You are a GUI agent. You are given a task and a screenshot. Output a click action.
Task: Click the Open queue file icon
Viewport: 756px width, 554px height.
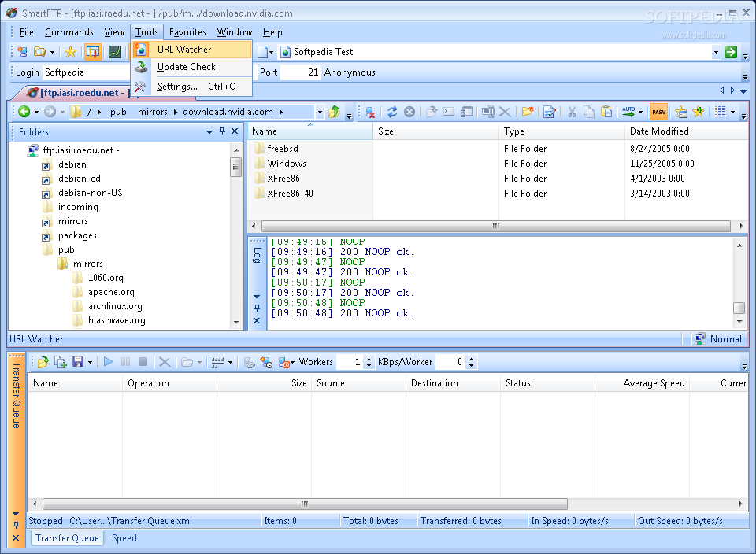click(x=43, y=362)
